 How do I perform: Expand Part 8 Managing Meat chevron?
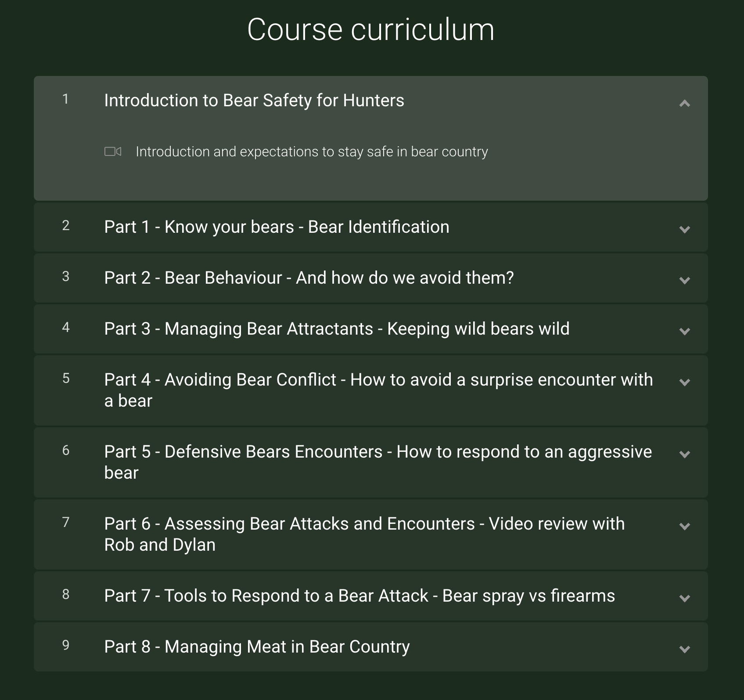[x=684, y=649]
